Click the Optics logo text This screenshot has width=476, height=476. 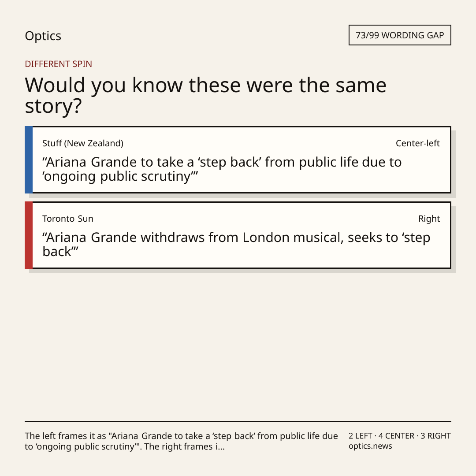coord(43,36)
